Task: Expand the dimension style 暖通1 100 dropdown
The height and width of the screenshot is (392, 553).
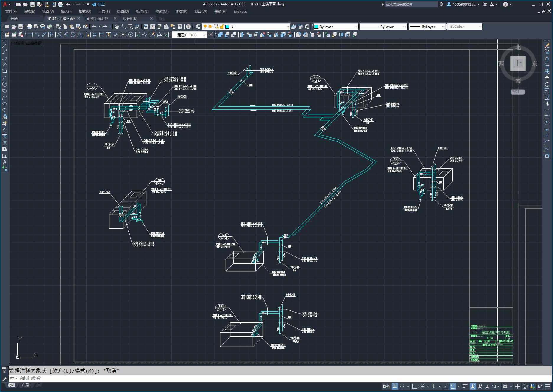Action: [x=205, y=35]
